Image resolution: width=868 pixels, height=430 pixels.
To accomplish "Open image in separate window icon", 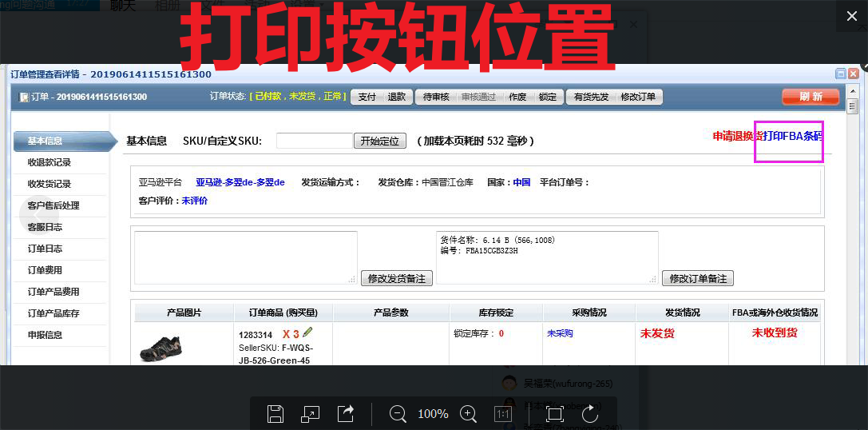I will [x=310, y=413].
